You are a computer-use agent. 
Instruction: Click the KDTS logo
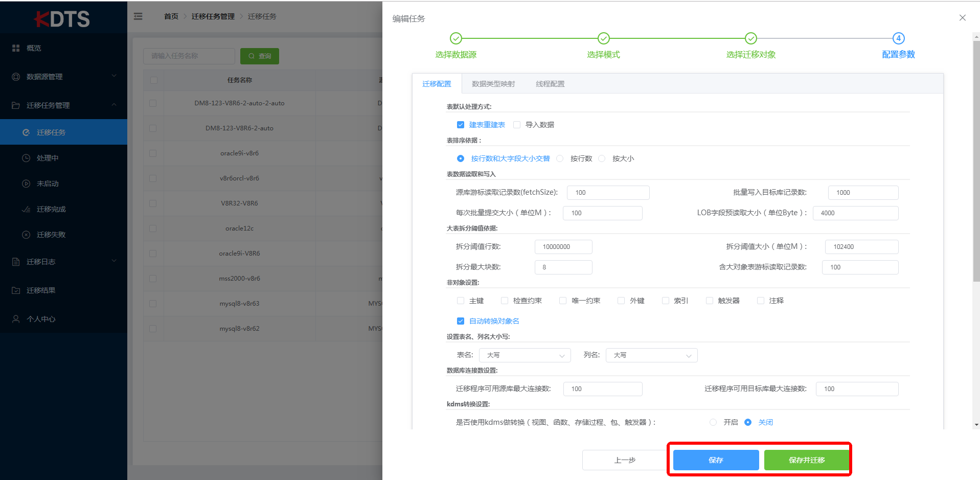(62, 19)
